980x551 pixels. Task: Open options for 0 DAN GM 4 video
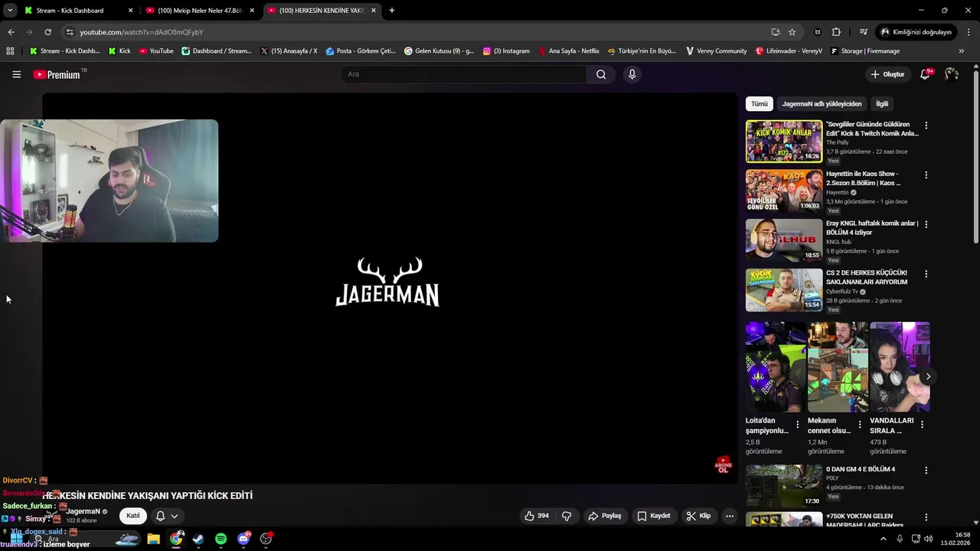point(926,470)
